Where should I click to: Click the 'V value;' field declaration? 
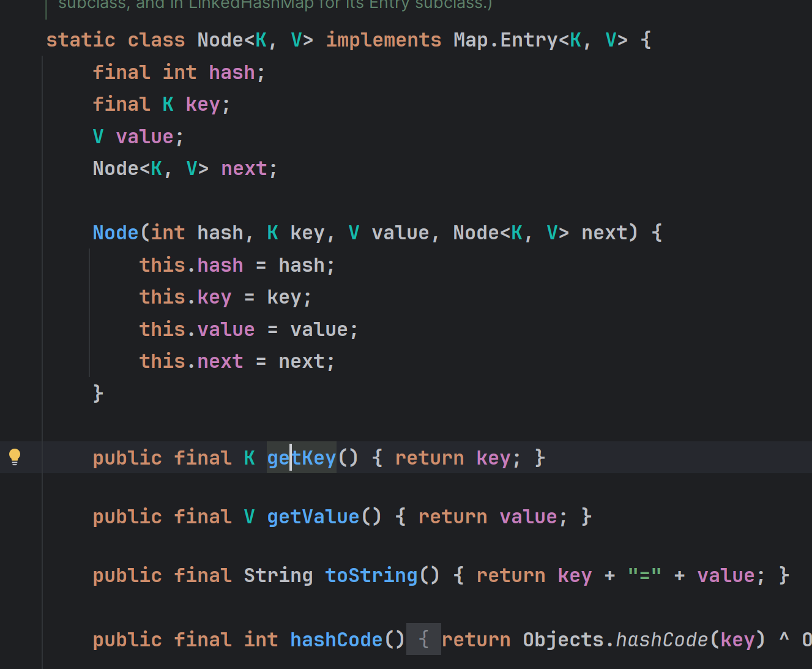point(138,136)
